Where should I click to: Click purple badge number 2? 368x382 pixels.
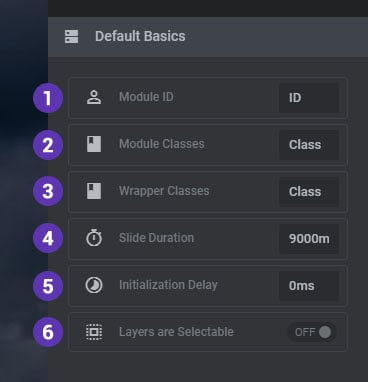pos(48,145)
